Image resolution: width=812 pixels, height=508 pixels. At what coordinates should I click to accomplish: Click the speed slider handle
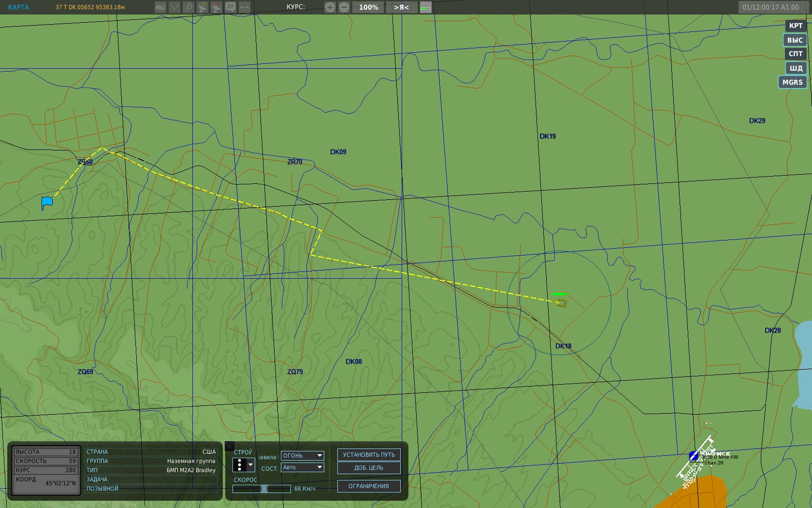point(264,489)
